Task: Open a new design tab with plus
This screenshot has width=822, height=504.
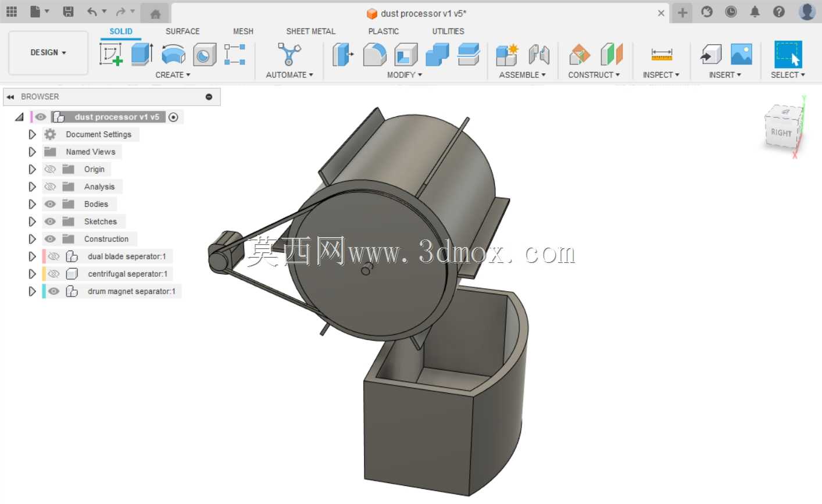Action: (682, 12)
